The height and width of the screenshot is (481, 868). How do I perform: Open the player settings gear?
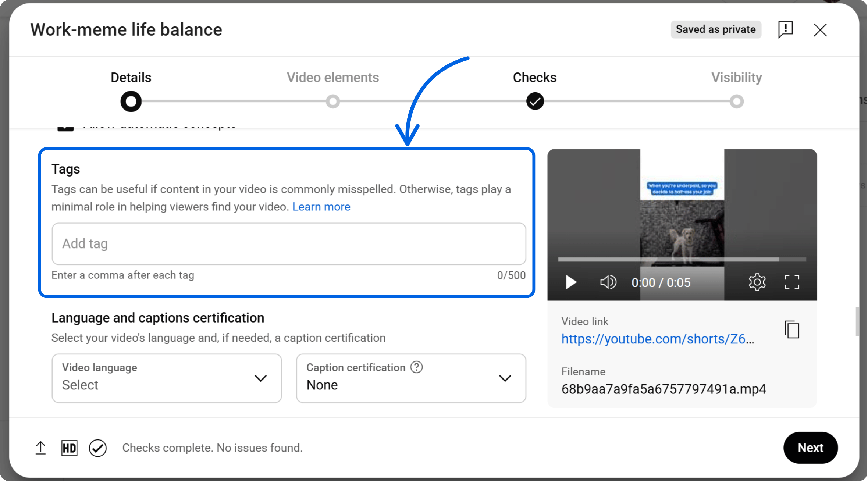[x=757, y=282]
